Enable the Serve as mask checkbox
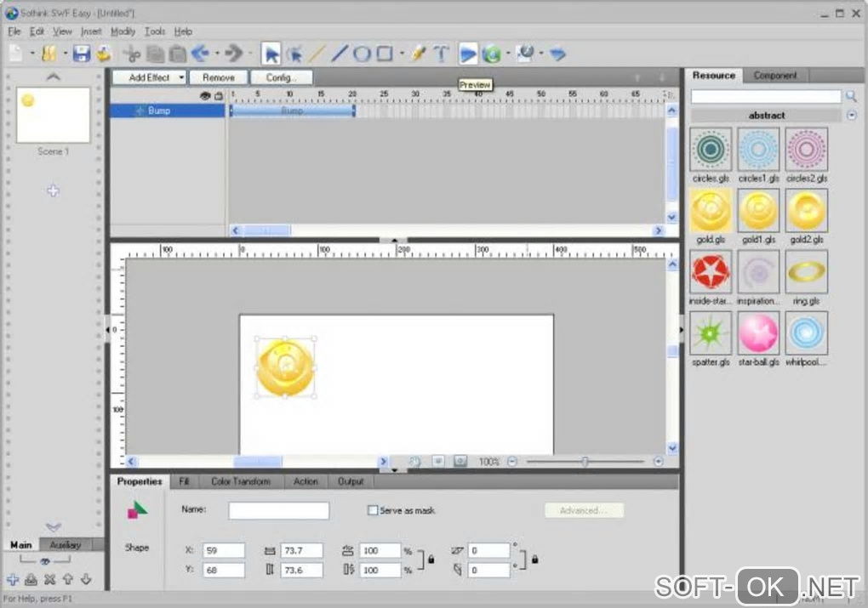This screenshot has width=868, height=608. click(x=373, y=510)
